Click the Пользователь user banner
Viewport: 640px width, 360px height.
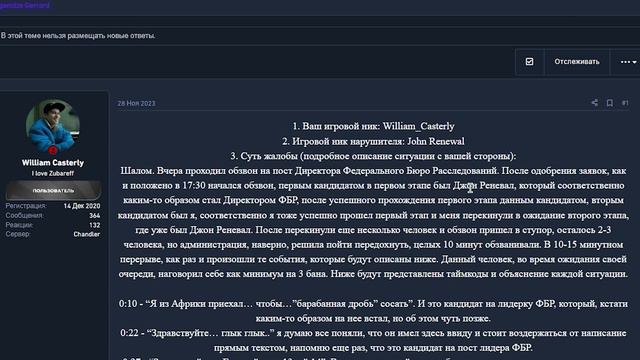[53, 191]
